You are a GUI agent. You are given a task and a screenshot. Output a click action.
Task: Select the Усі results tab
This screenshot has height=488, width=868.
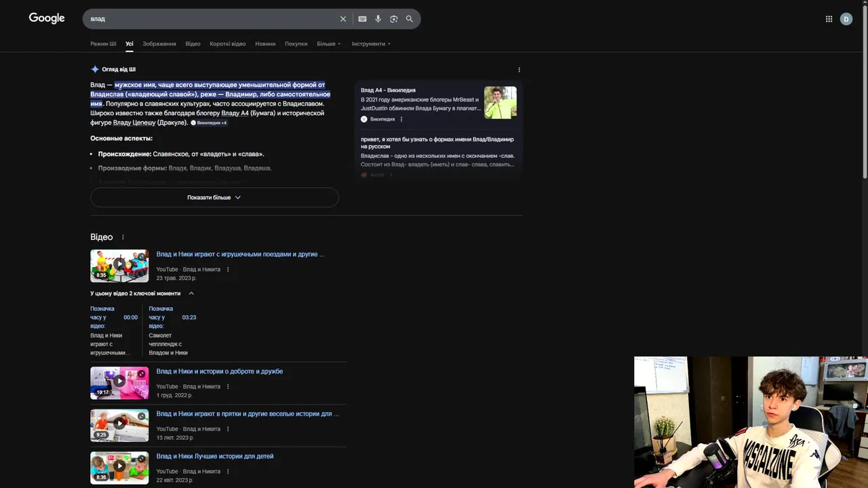(130, 44)
